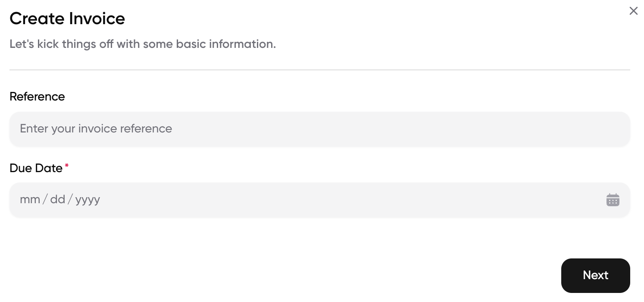Viewport: 644px width, 302px height.
Task: Select the dd day segment
Action: click(58, 199)
